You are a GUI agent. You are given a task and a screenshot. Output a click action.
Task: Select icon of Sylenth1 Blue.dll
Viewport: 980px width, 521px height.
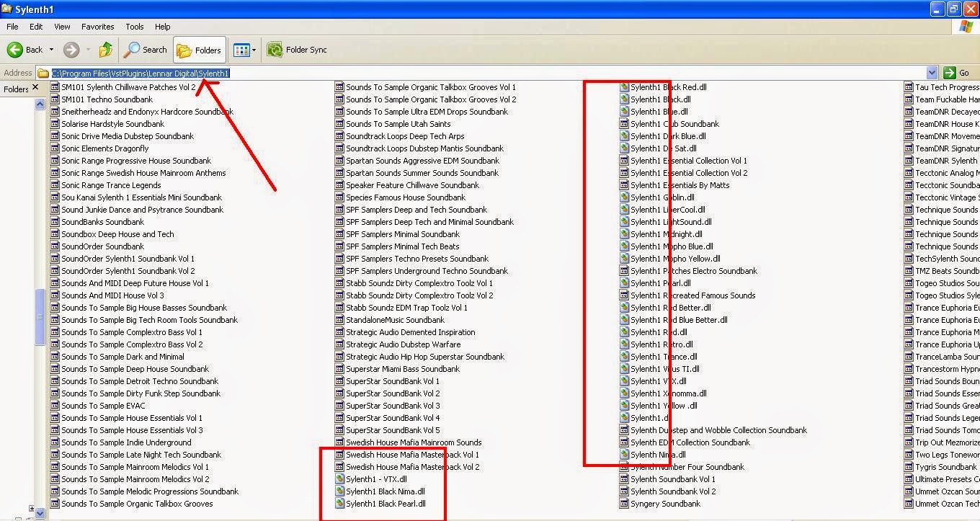point(625,112)
